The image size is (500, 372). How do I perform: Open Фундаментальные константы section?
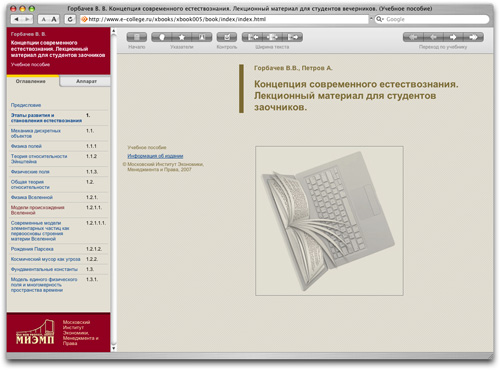pyautogui.click(x=44, y=269)
